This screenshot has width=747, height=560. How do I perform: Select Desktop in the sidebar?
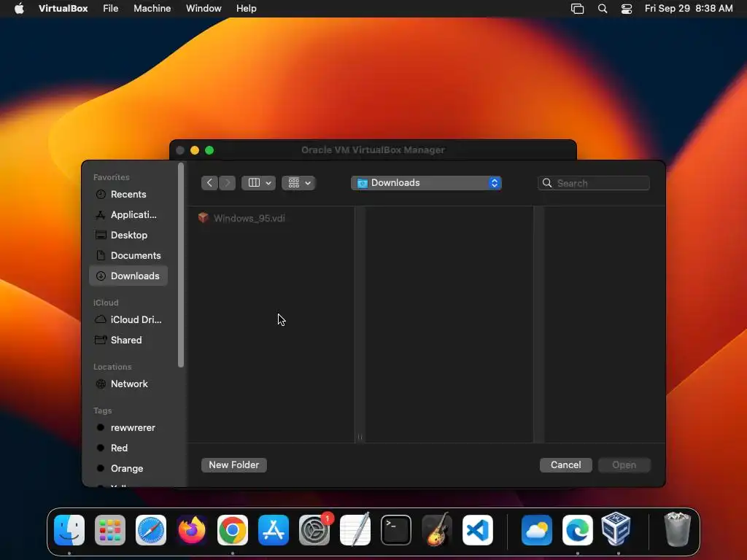[128, 236]
